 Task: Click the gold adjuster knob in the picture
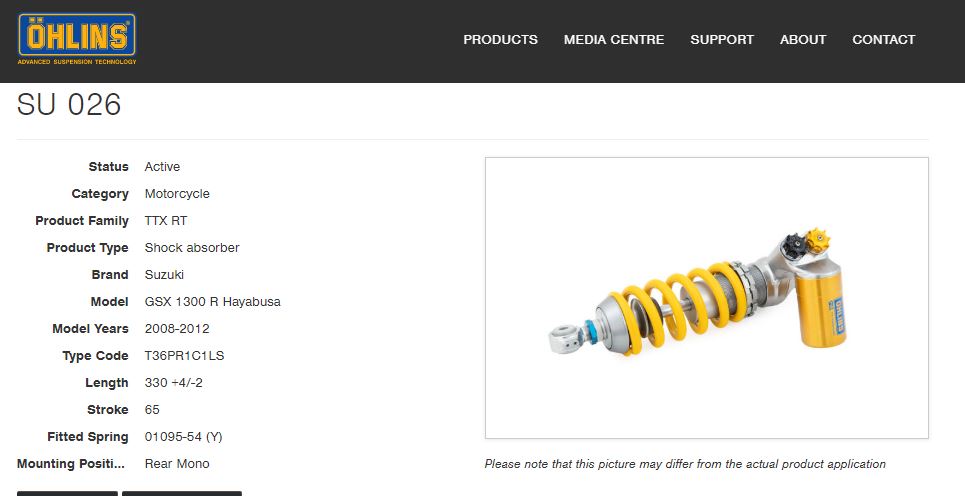point(818,240)
